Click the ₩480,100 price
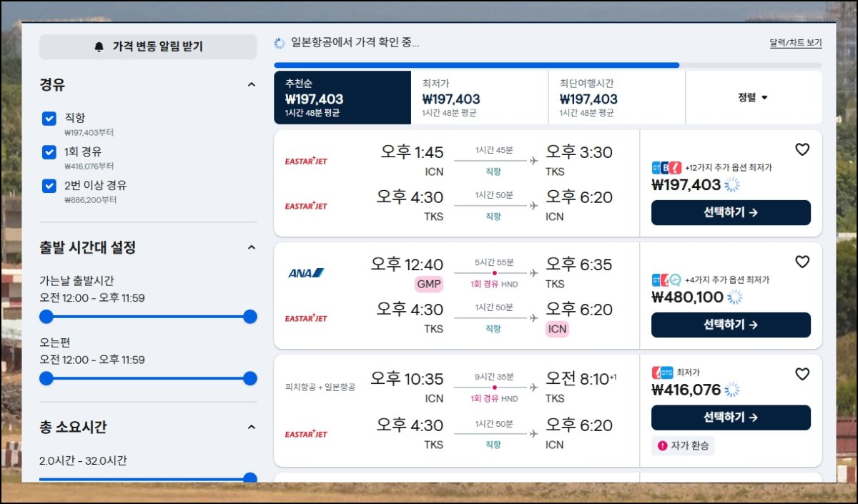Viewport: 858px width, 504px height. [x=688, y=297]
